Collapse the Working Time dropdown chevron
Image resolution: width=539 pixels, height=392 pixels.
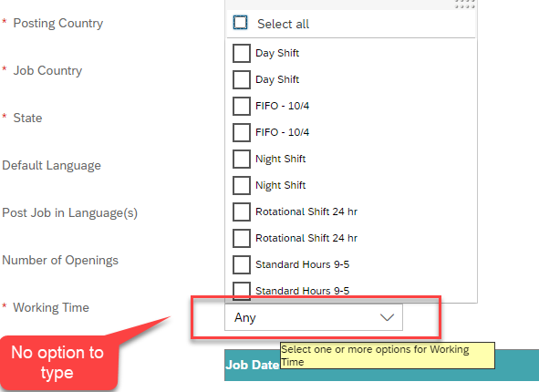point(387,317)
